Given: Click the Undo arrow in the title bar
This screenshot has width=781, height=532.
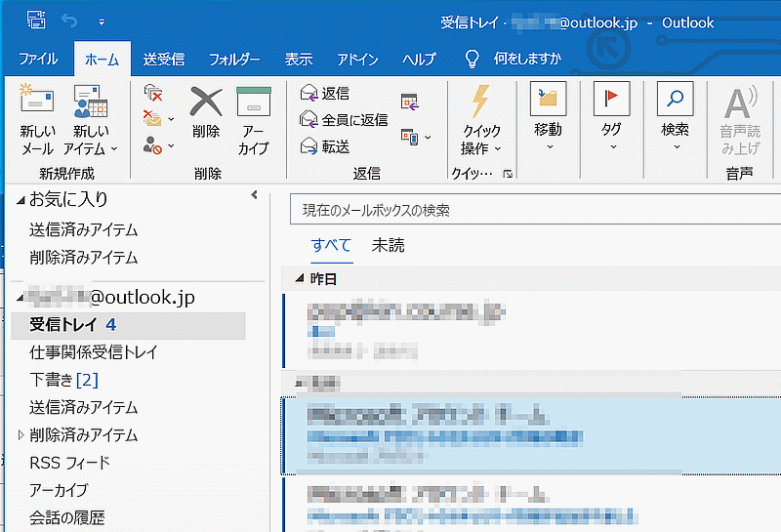Looking at the screenshot, I should tap(69, 20).
